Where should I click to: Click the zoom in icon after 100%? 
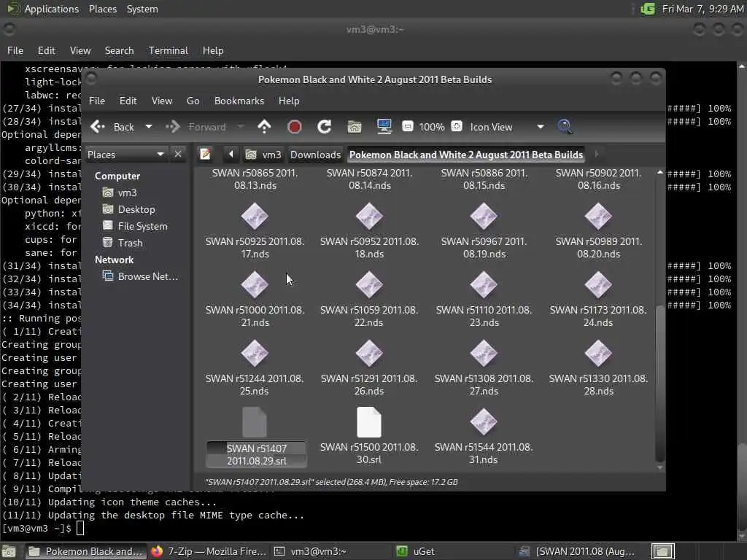(x=457, y=126)
